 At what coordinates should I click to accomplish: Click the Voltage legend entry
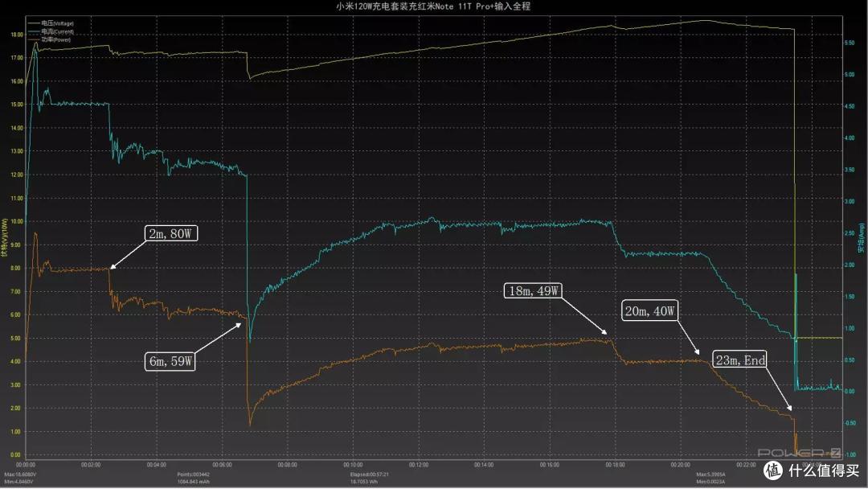click(51, 23)
